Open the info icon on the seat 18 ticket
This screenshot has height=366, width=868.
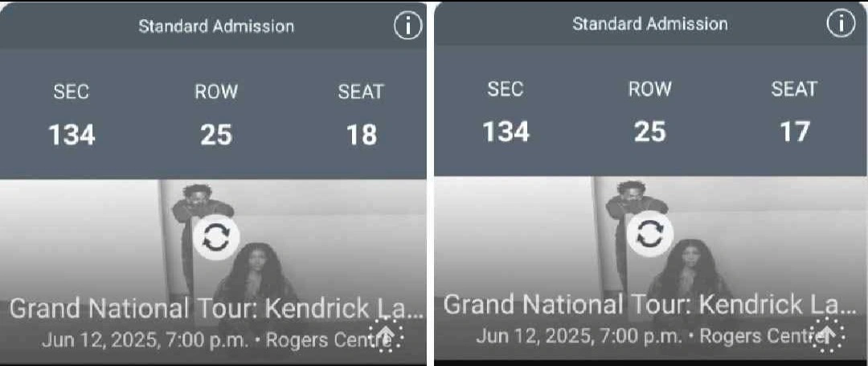(408, 26)
